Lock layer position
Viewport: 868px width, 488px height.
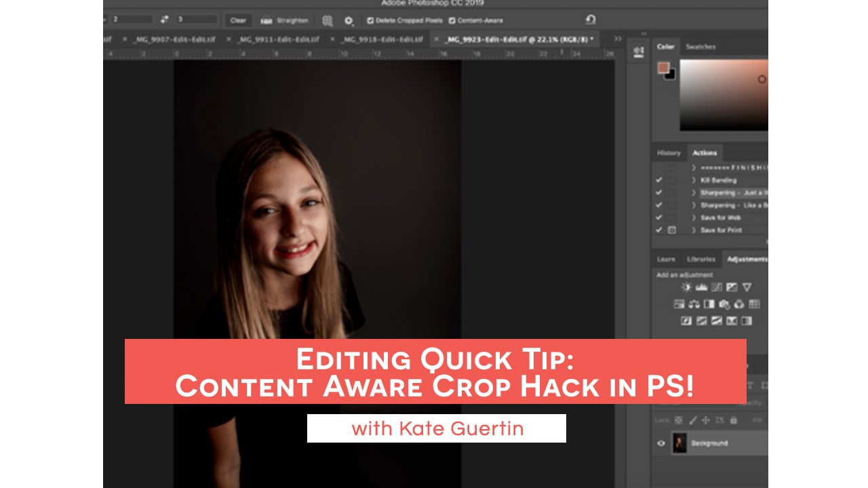click(706, 420)
